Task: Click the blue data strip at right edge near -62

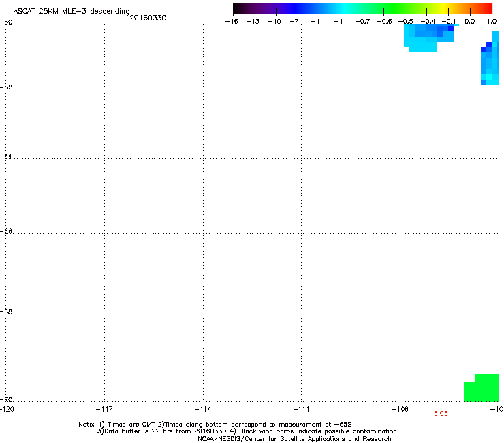Action: (490, 58)
